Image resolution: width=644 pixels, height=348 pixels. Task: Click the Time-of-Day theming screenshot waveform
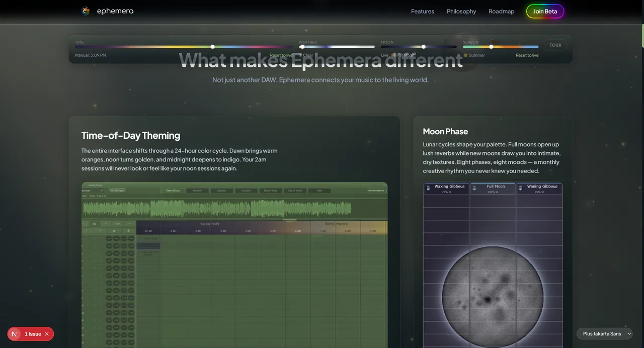click(216, 209)
